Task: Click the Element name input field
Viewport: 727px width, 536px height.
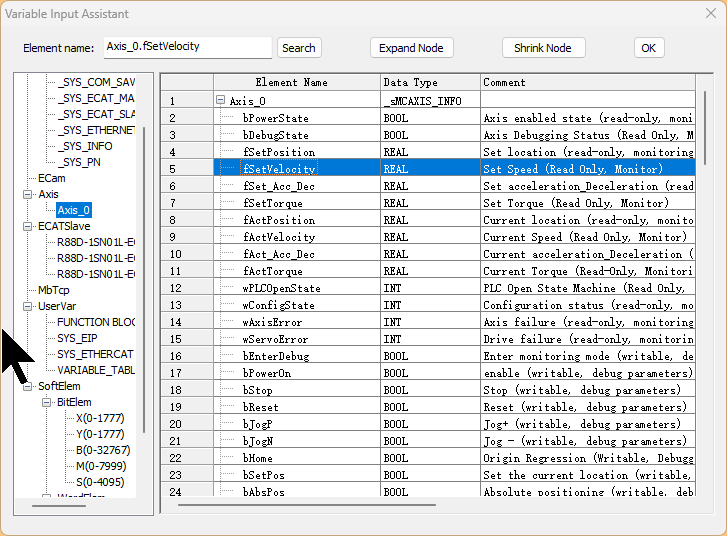Action: tap(187, 47)
